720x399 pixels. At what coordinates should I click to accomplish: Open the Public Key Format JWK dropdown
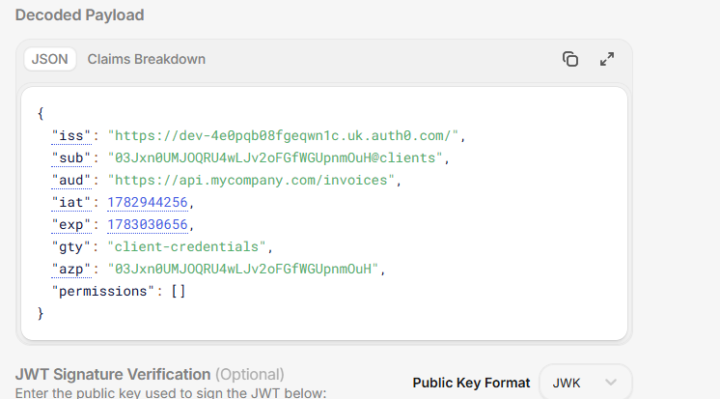coord(585,382)
